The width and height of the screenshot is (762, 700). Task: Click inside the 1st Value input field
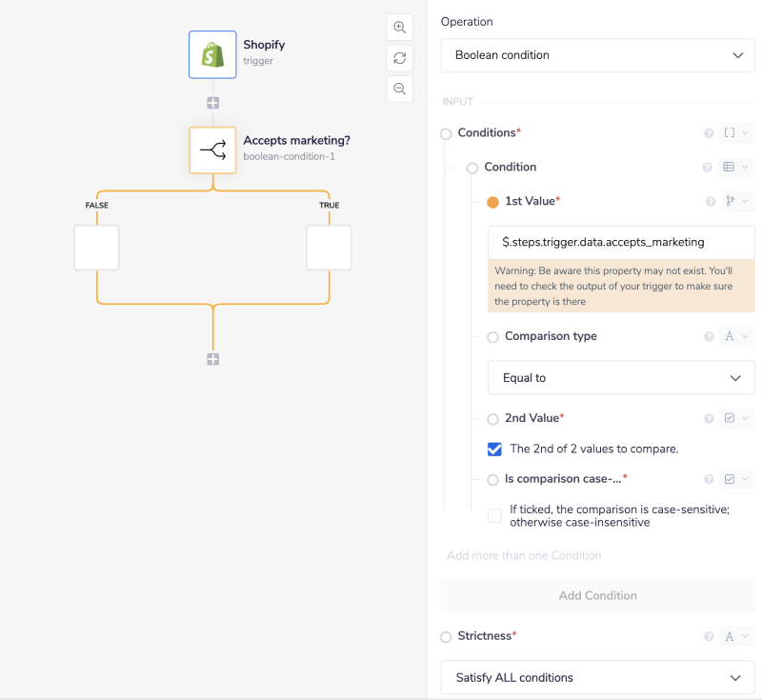coord(620,242)
